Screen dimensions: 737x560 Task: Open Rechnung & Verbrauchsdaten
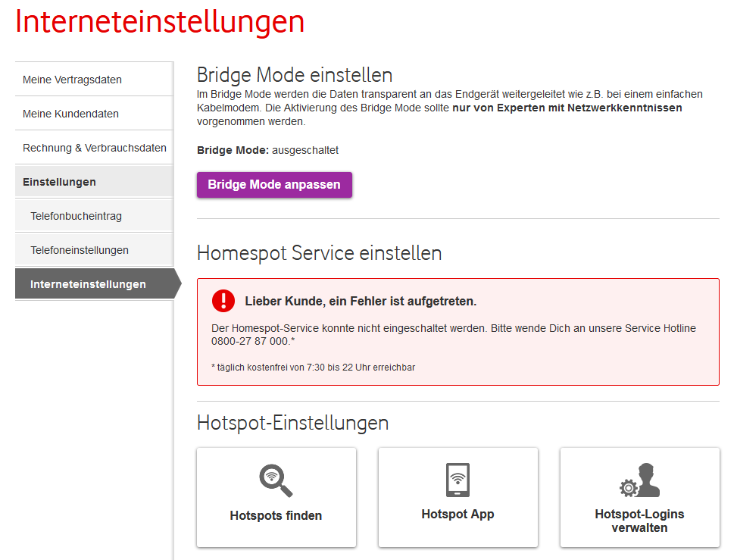[x=95, y=148]
